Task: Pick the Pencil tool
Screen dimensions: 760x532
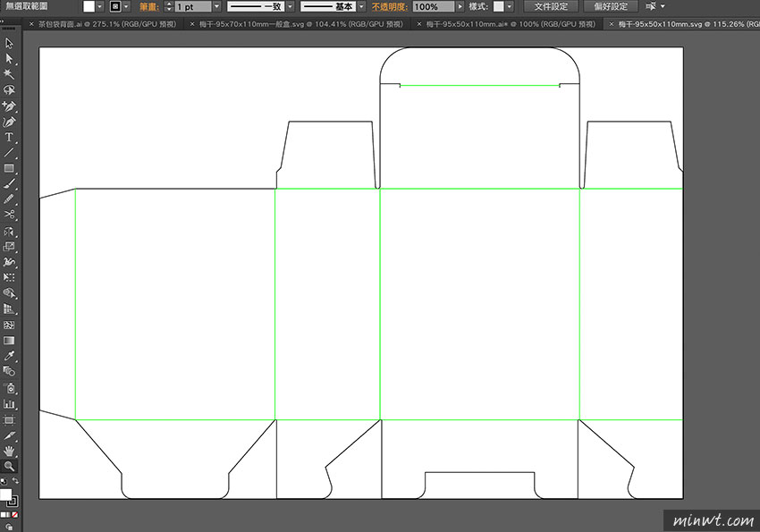Action: click(x=9, y=199)
